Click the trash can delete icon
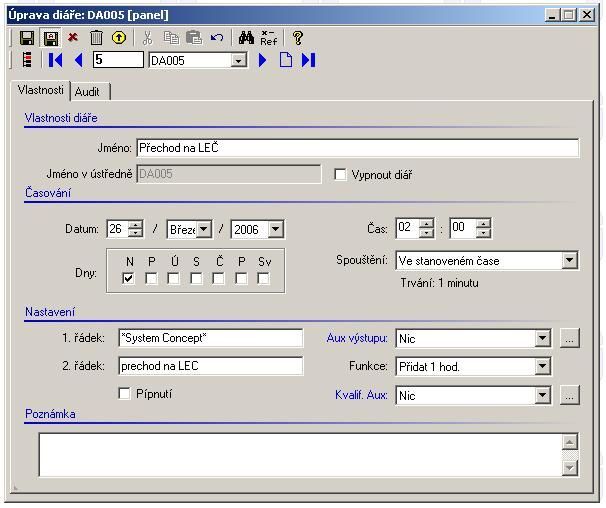This screenshot has width=606, height=508. 96,38
